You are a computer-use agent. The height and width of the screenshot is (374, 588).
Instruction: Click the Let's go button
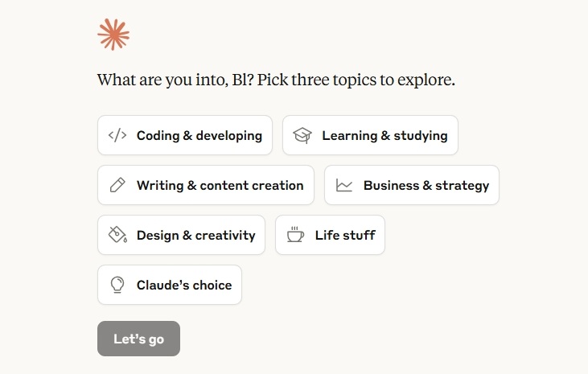click(138, 339)
